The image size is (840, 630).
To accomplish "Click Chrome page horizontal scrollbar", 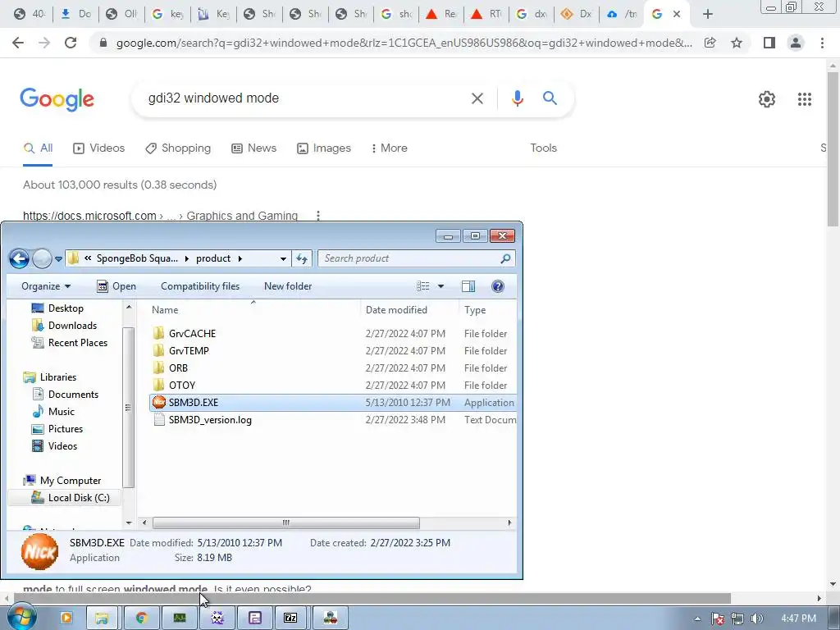I will click(x=372, y=598).
